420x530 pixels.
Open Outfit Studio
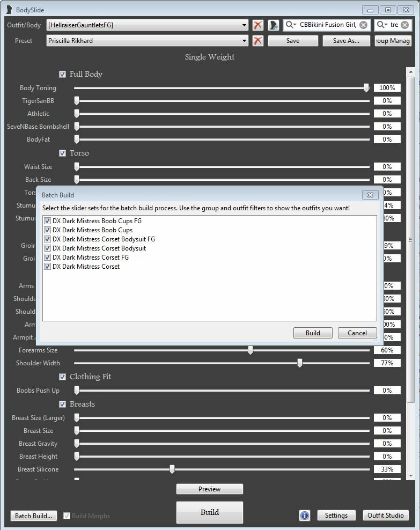[x=385, y=516]
